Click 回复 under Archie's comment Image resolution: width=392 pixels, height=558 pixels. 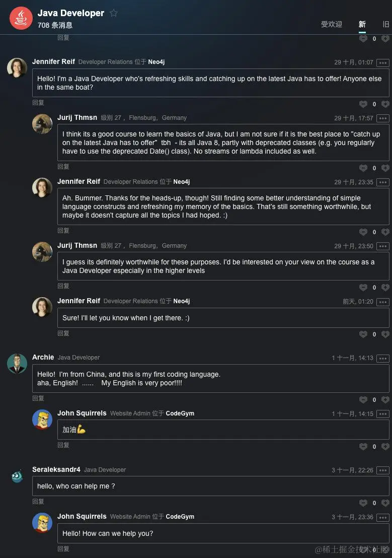click(x=38, y=398)
